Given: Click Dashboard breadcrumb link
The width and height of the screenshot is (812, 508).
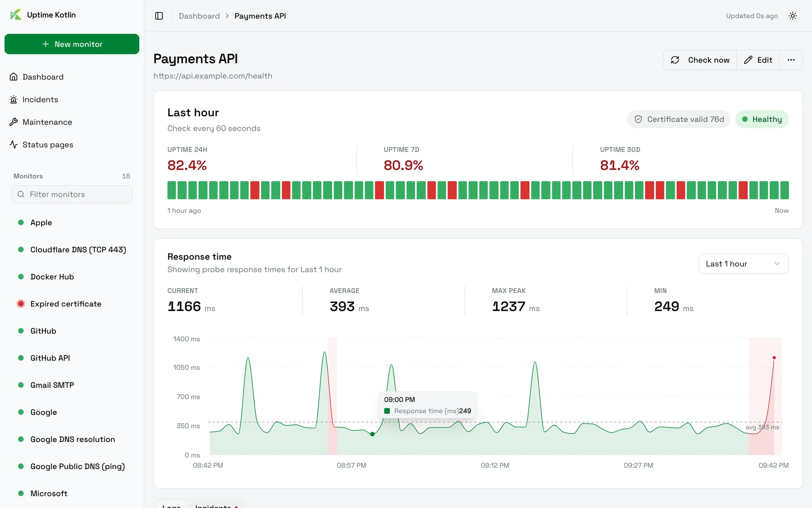Looking at the screenshot, I should (x=199, y=16).
